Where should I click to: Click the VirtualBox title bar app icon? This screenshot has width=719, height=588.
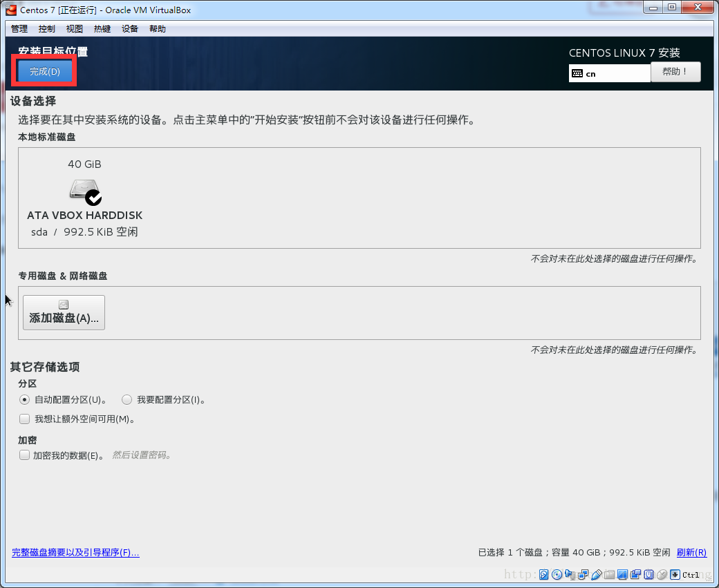[x=11, y=10]
